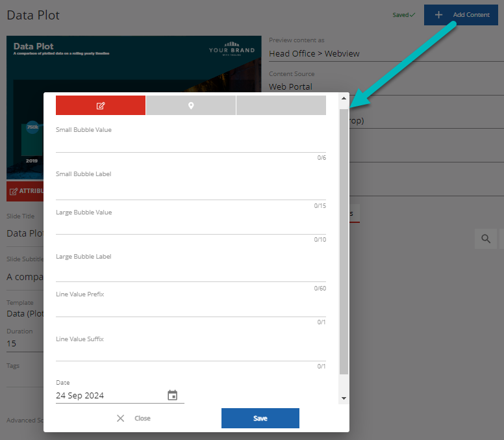Viewport: 504px width, 440px height.
Task: Click the red Attributes button
Action: pos(25,191)
